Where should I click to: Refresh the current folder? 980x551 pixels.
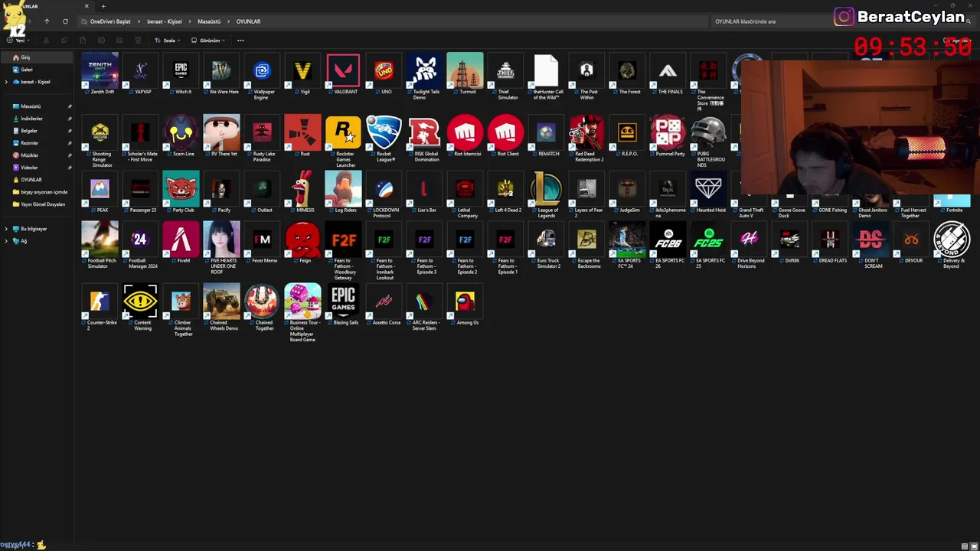[x=65, y=21]
